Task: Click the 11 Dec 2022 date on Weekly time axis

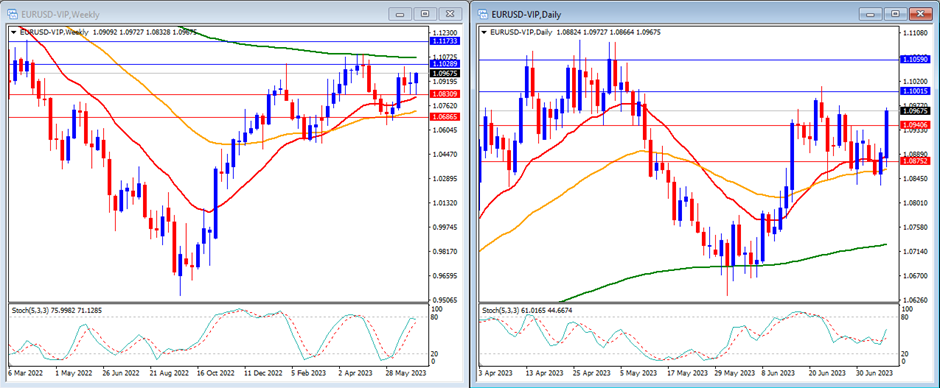Action: pos(263,372)
